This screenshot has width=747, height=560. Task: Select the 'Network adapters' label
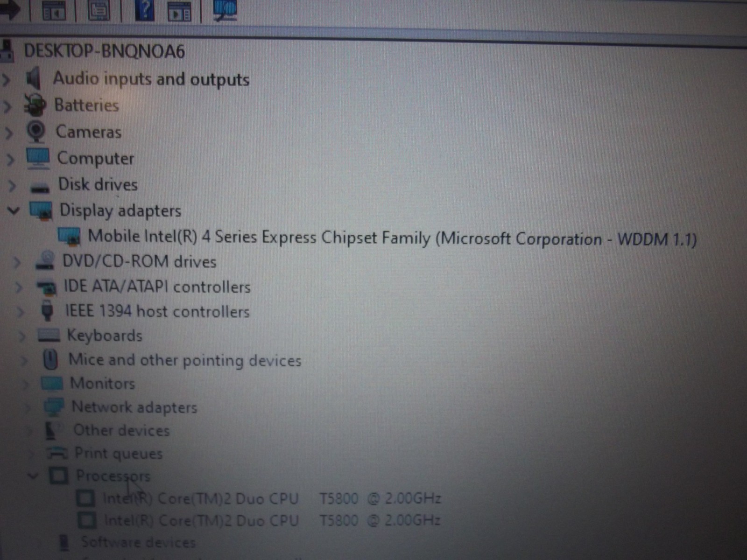pyautogui.click(x=134, y=407)
